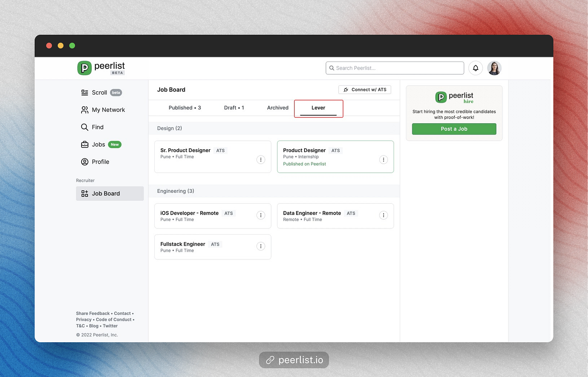
Task: Open the user profile avatar
Action: point(494,68)
